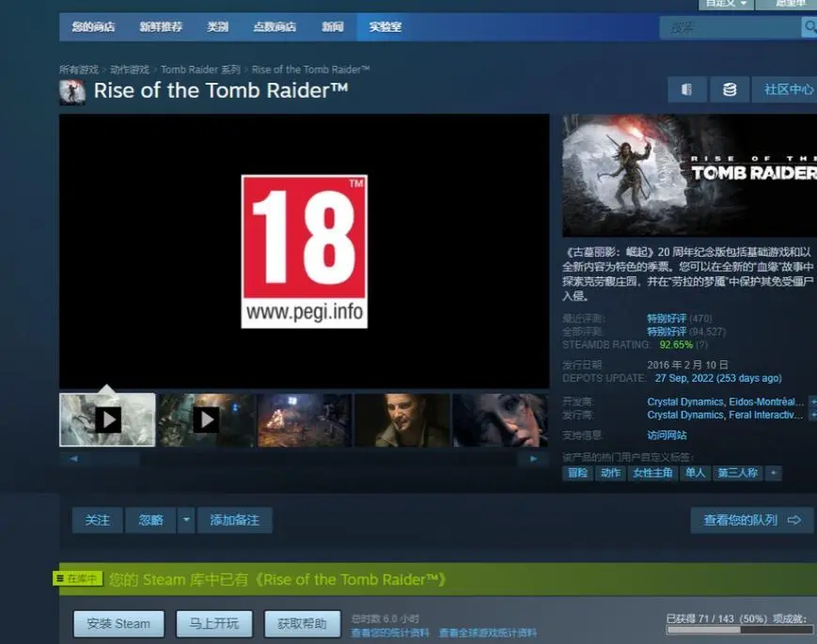This screenshot has height=644, width=817.
Task: Open the 新鲜推荐 menu item
Action: [161, 27]
